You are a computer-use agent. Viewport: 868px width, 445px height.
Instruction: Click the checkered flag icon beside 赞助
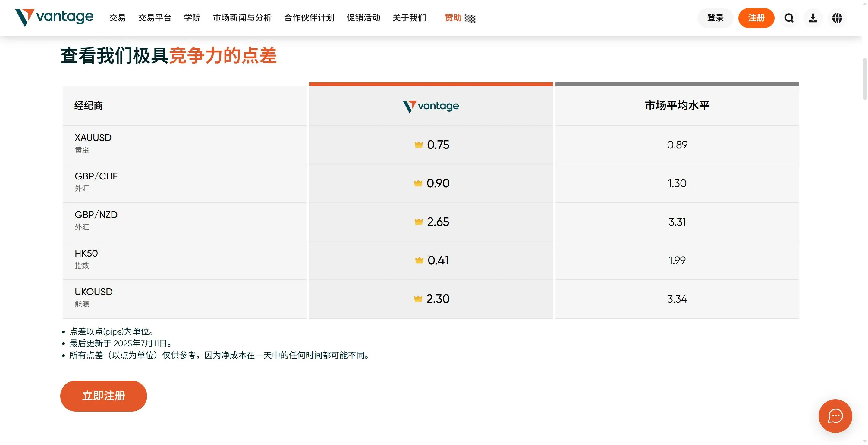(x=470, y=18)
